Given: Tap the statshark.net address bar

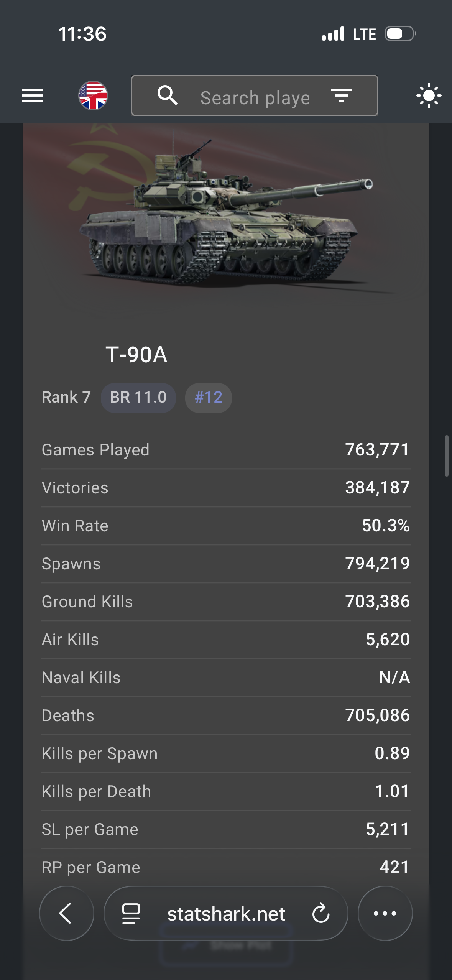Looking at the screenshot, I should [x=226, y=914].
